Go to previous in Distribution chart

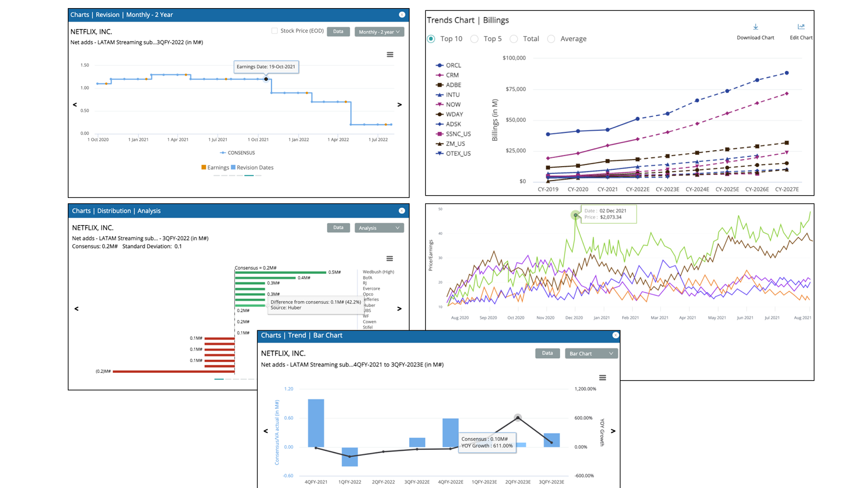click(76, 309)
